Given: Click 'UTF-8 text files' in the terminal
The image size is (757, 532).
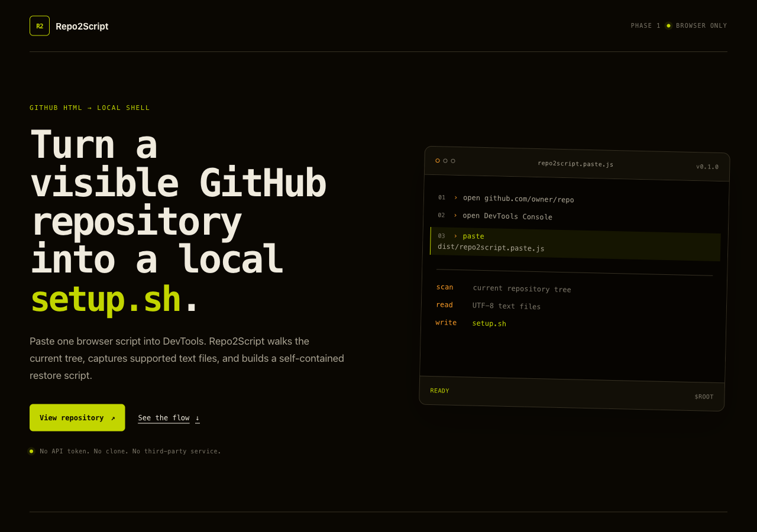Looking at the screenshot, I should tap(506, 306).
